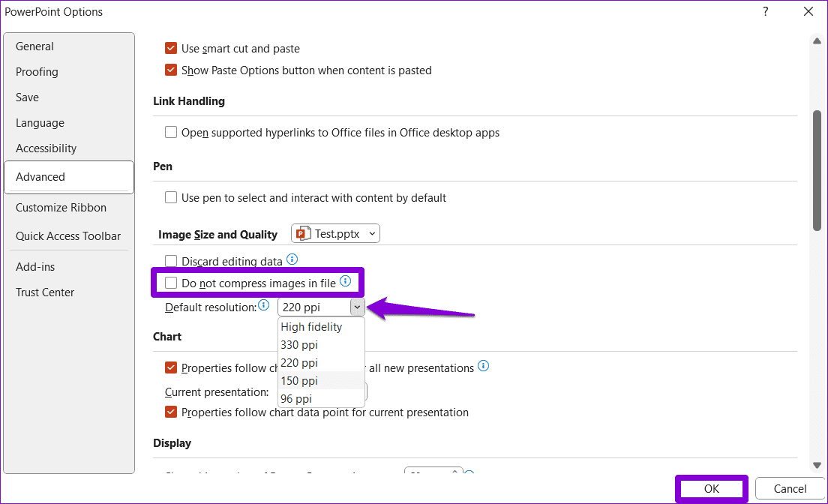Confirm settings with the OK button
The height and width of the screenshot is (504, 828).
(712, 489)
